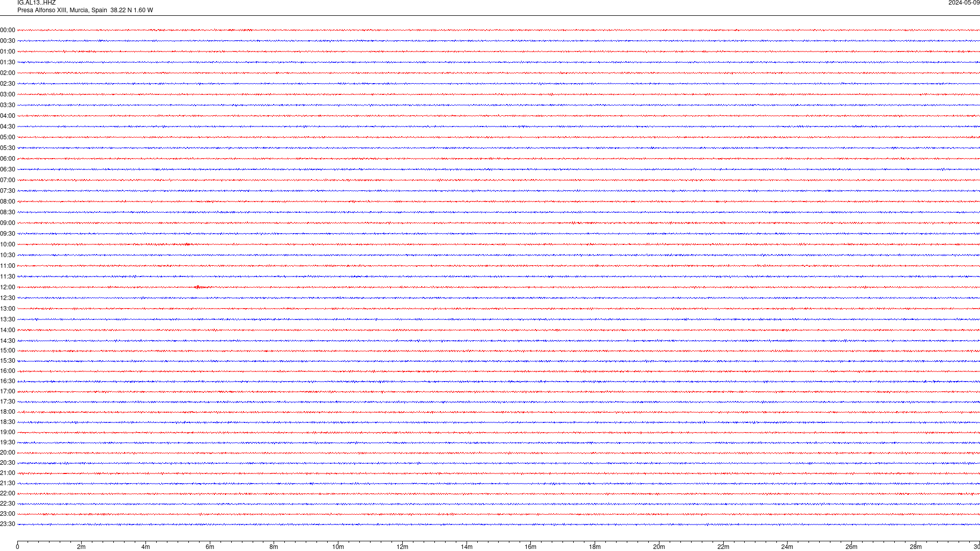Select the 21:00 trace row label
Viewport: 980px width, 551px height.
8,473
